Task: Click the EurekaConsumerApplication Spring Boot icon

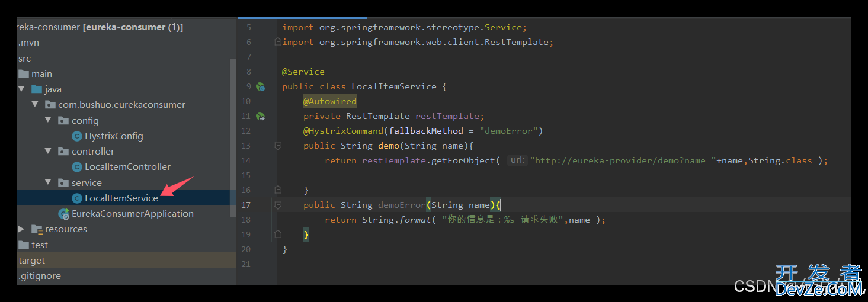Action: click(63, 214)
